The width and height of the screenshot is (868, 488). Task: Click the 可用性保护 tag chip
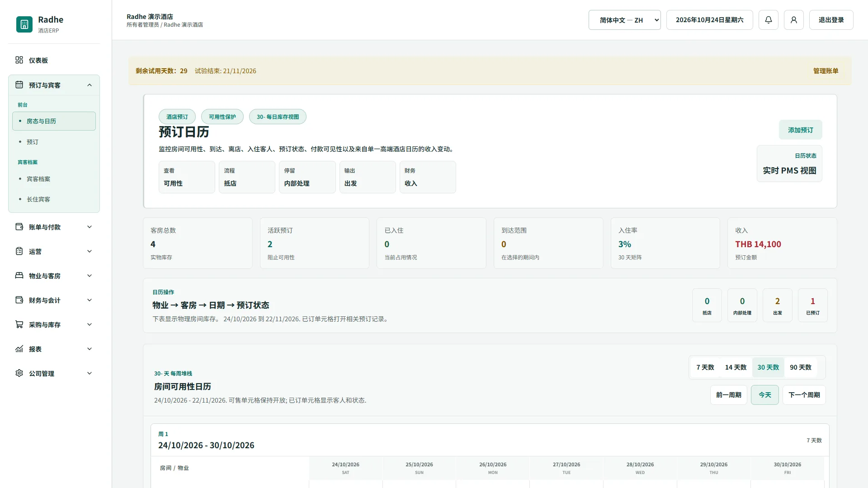222,117
